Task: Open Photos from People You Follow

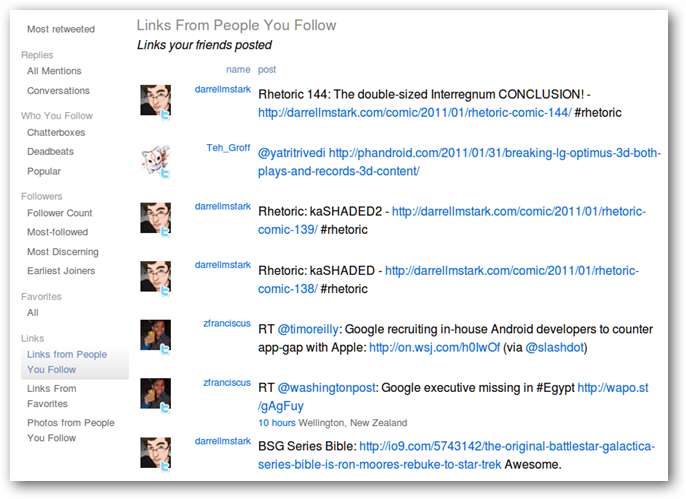Action: pos(70,430)
